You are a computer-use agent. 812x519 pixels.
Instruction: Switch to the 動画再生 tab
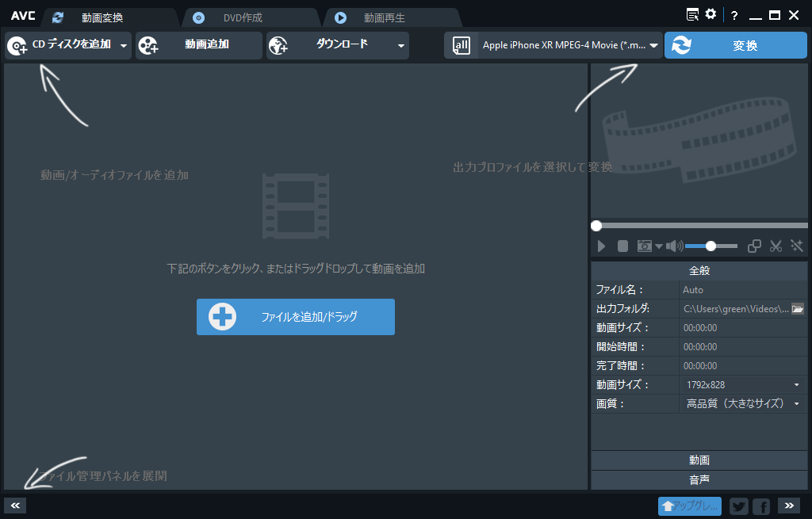(384, 17)
